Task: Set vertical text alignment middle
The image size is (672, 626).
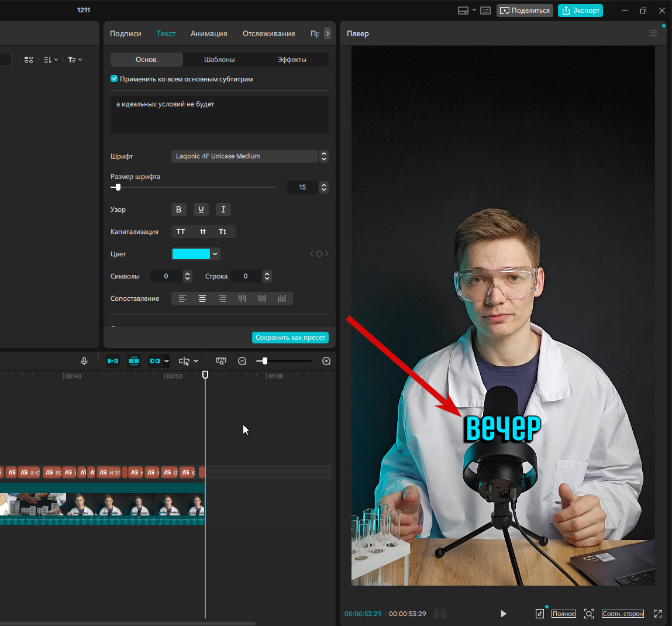Action: pos(262,298)
